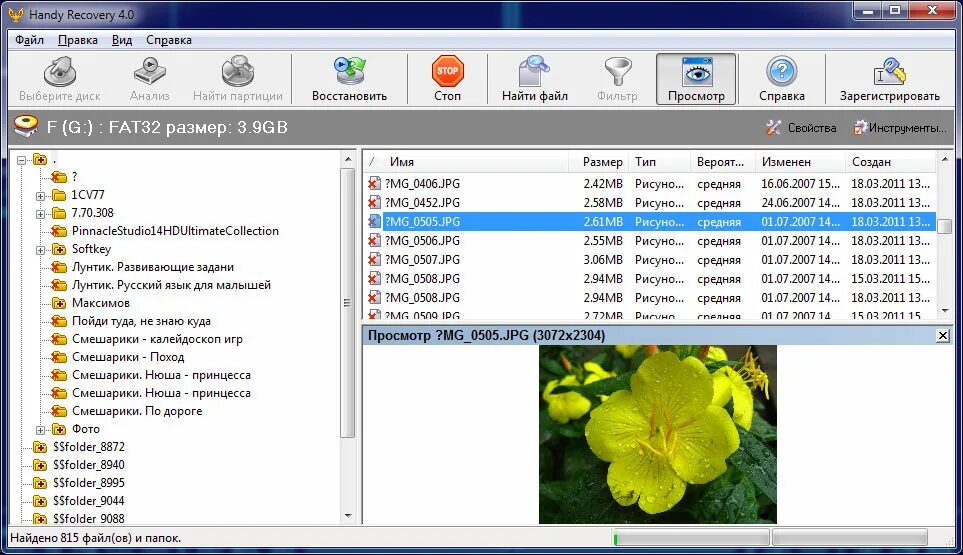Open the Справка menu in the menu bar

(169, 40)
